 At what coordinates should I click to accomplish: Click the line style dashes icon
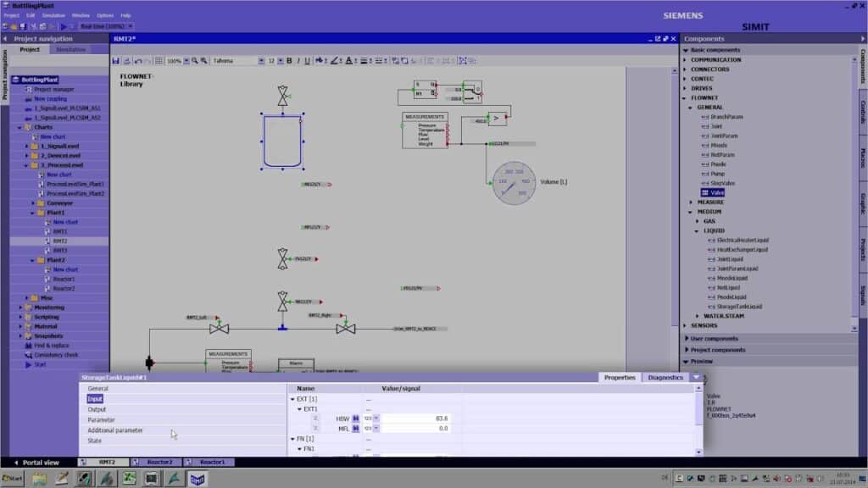(x=379, y=61)
